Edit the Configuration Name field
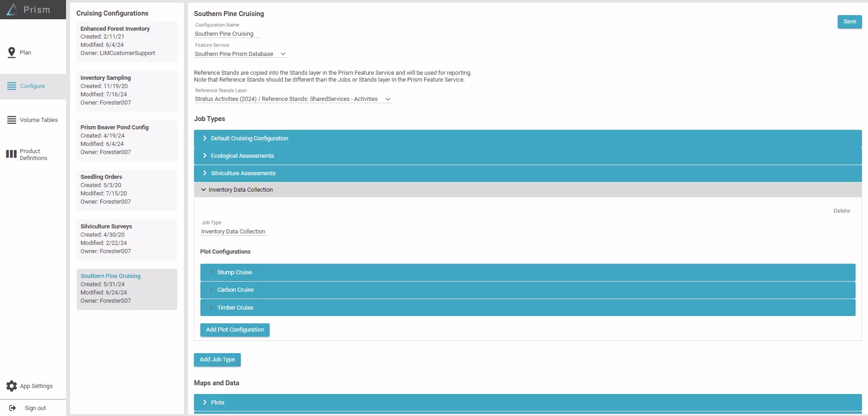Screen dimensions: 868x416 coord(227,34)
